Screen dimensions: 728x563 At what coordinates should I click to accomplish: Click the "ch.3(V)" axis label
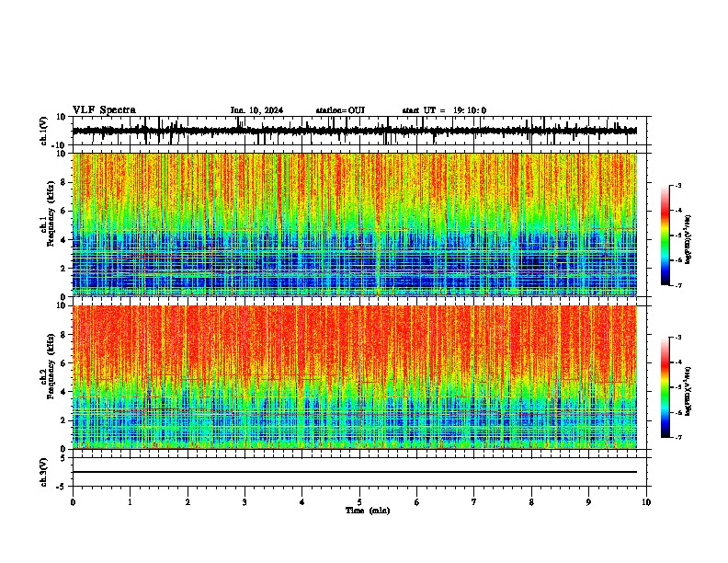click(43, 472)
